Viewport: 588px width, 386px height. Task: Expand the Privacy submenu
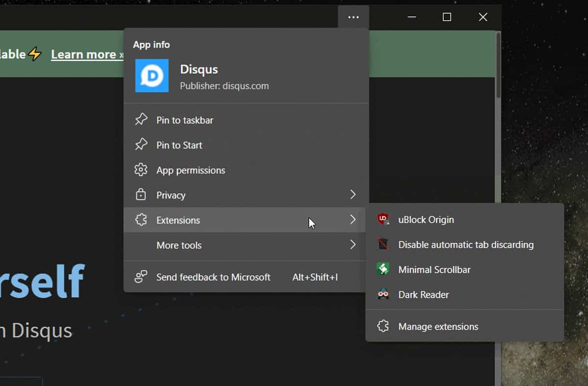pyautogui.click(x=353, y=195)
